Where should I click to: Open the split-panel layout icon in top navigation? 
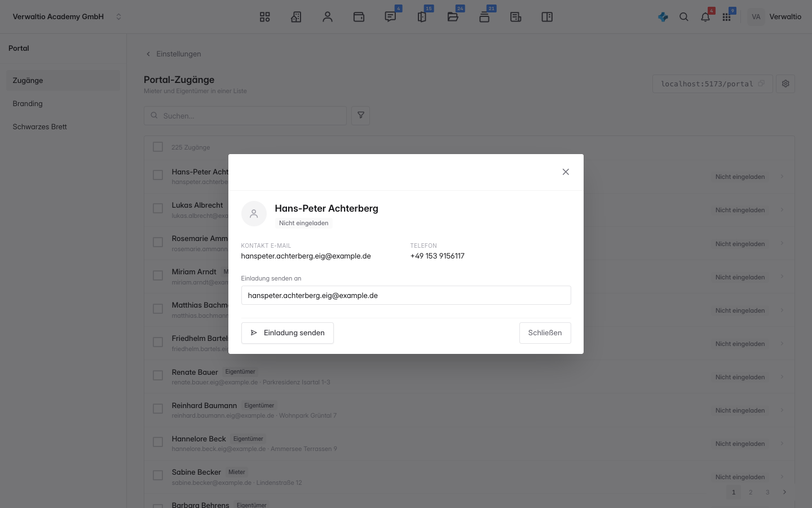(547, 17)
